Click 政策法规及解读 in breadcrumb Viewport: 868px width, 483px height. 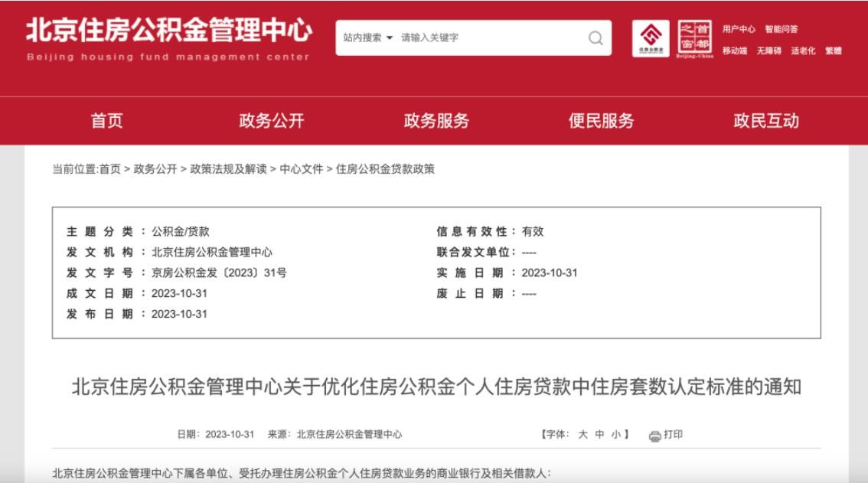click(x=228, y=169)
